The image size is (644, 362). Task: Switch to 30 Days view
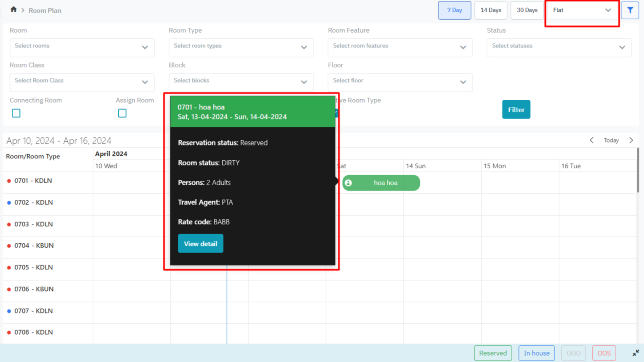point(527,10)
